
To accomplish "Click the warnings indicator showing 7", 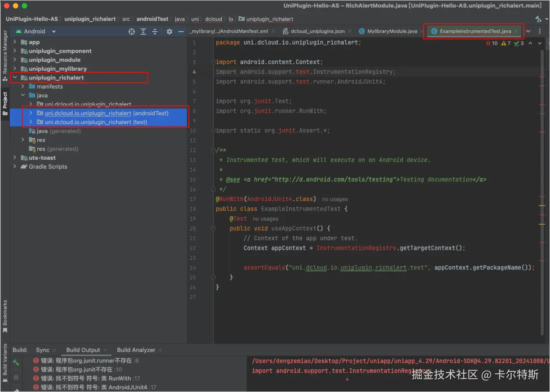I will [x=506, y=43].
